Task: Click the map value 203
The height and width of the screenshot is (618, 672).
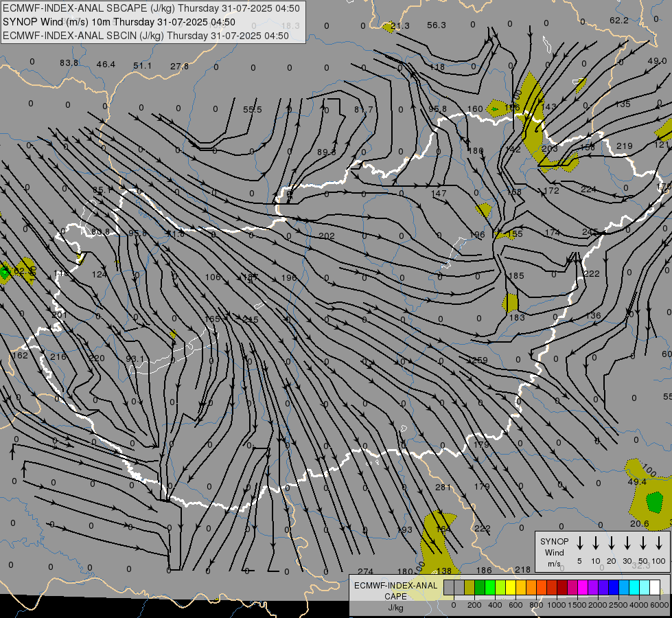Action: tap(549, 148)
